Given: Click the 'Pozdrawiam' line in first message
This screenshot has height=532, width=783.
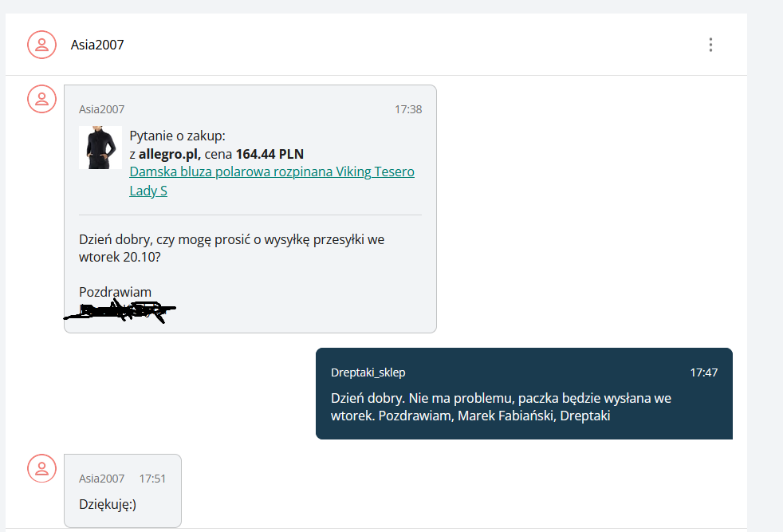Looking at the screenshot, I should pyautogui.click(x=115, y=292).
